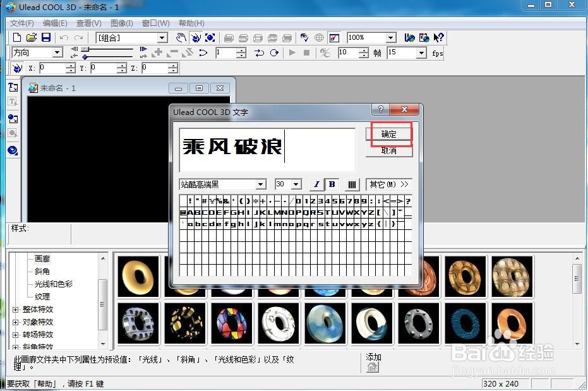Click the Edit Text tool in left panel
This screenshot has height=391, width=588.
pos(13,102)
